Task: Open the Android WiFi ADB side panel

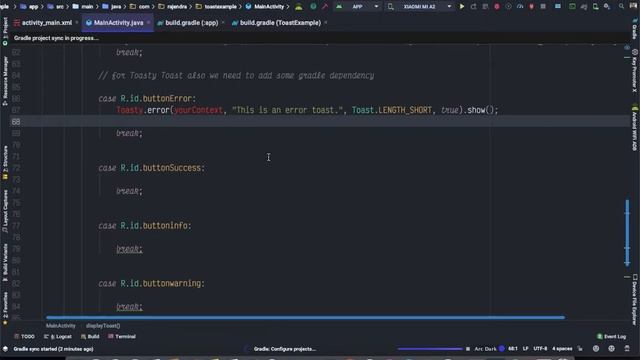Action: pos(635,128)
